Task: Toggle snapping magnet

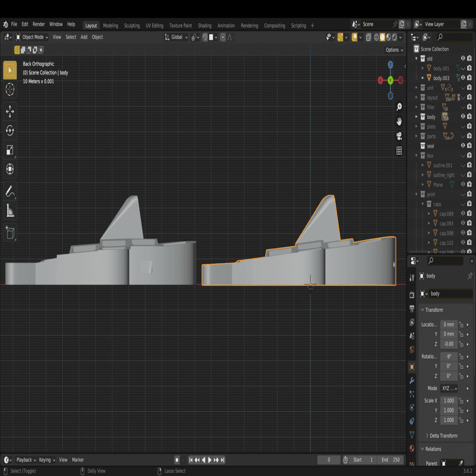Action: [x=205, y=37]
